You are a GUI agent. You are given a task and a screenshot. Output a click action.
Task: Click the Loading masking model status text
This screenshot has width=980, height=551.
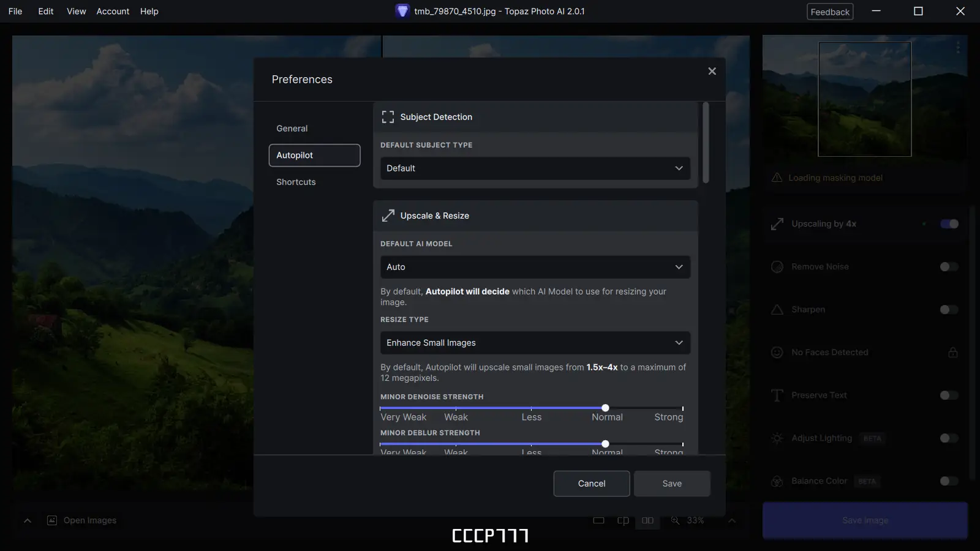pyautogui.click(x=835, y=178)
